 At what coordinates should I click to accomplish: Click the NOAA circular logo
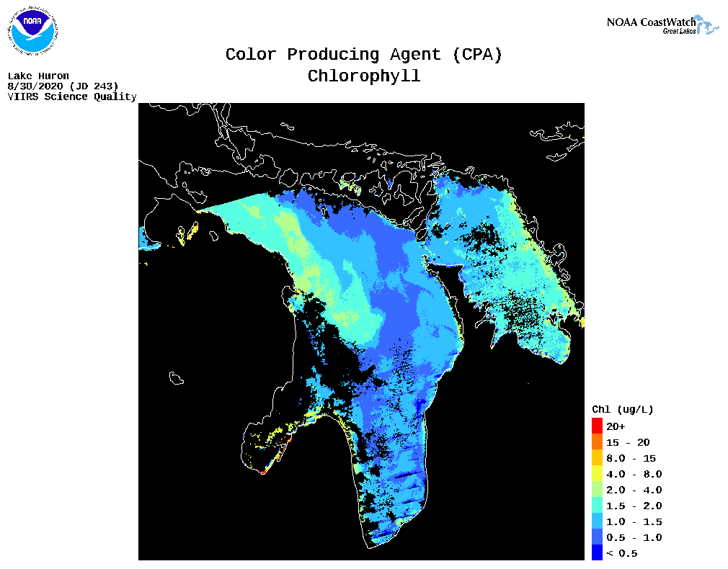[32, 31]
